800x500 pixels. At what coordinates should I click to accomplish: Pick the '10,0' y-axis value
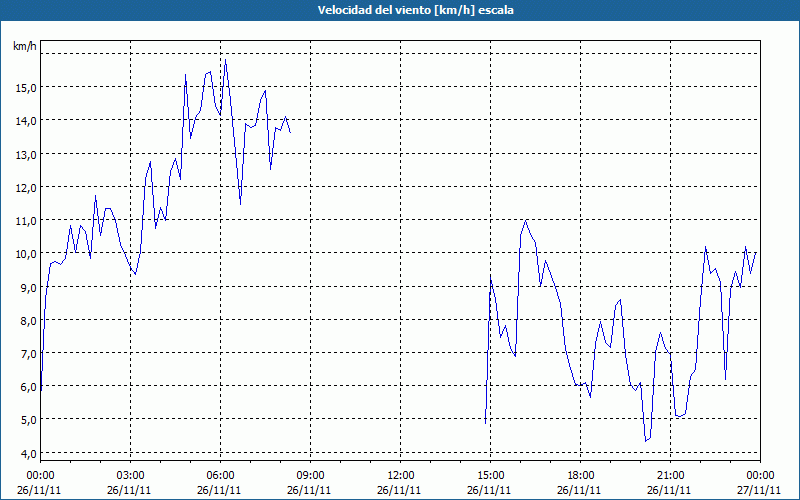coord(26,254)
